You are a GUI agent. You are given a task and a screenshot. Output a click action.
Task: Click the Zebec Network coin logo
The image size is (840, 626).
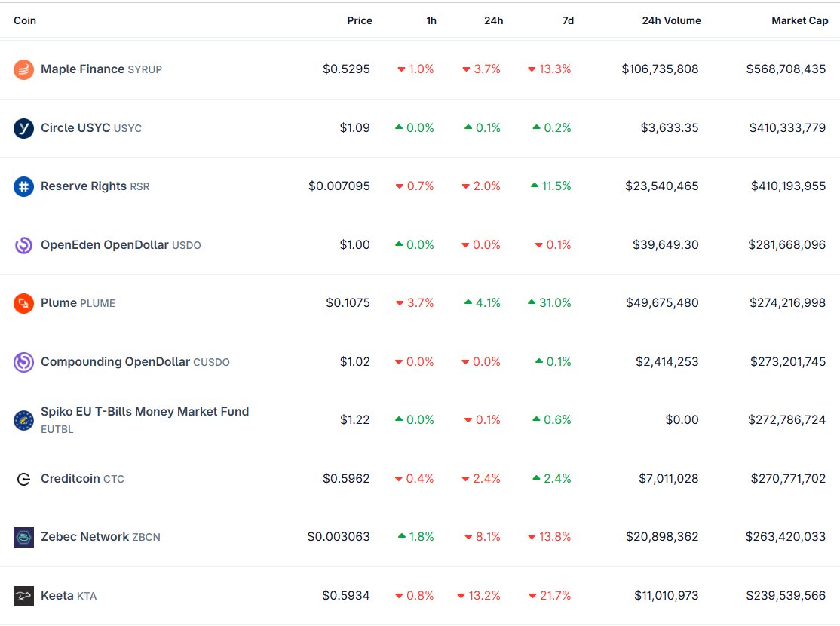click(x=23, y=537)
